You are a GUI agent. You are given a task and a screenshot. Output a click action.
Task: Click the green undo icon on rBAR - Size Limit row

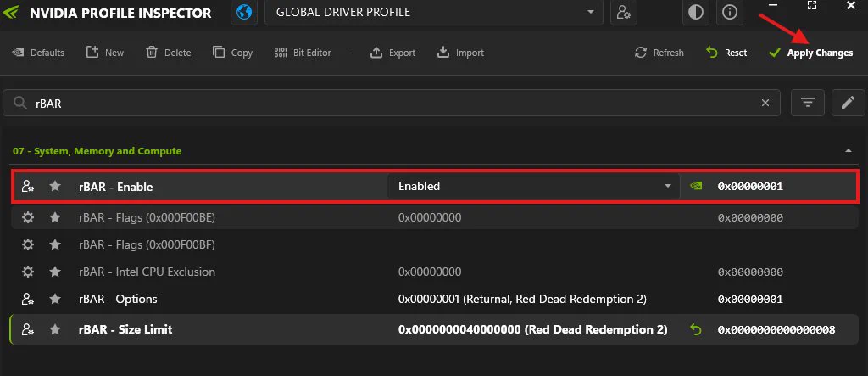pos(696,329)
